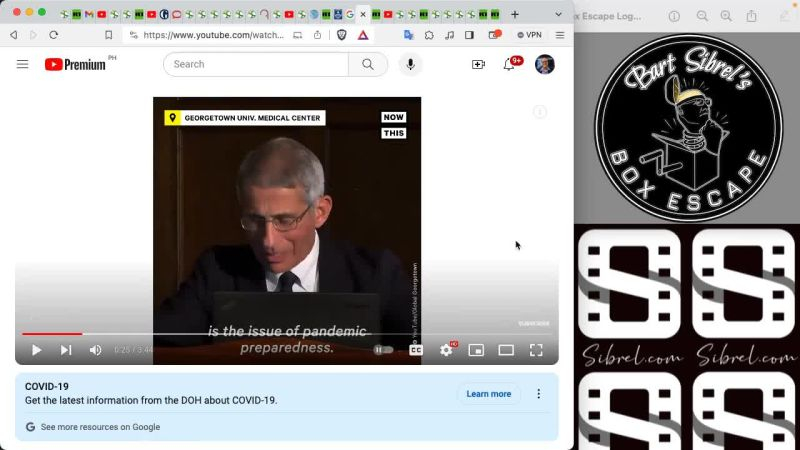This screenshot has width=800, height=450.
Task: Toggle closed captions (CC)
Action: [415, 350]
